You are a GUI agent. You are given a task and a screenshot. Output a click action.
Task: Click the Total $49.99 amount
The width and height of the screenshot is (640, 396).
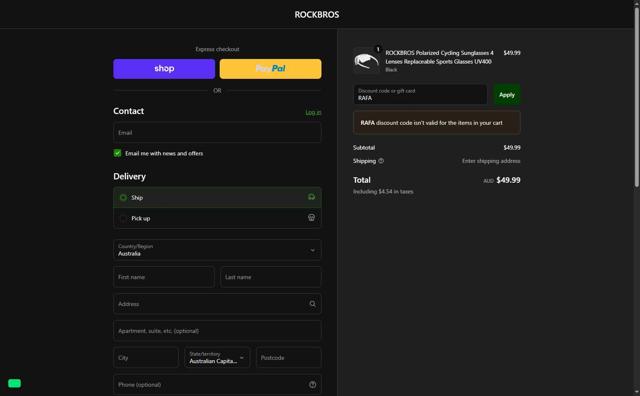pos(508,180)
